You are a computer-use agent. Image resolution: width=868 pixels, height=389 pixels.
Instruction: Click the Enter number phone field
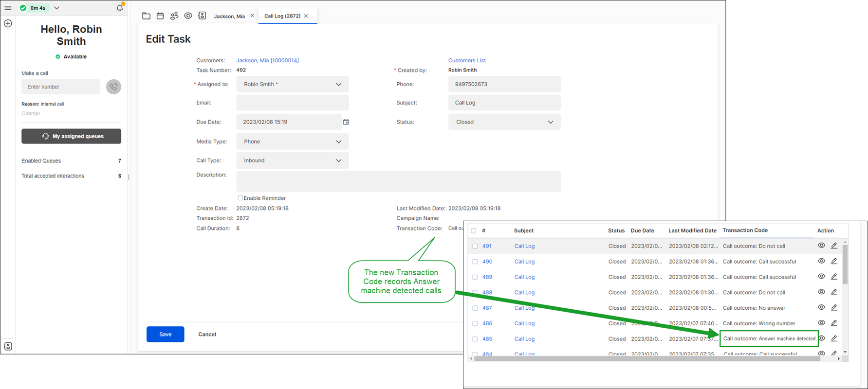click(x=61, y=87)
